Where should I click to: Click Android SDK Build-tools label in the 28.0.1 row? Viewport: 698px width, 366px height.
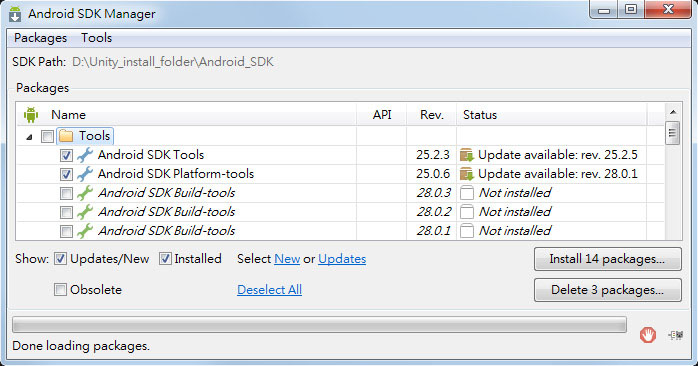166,231
